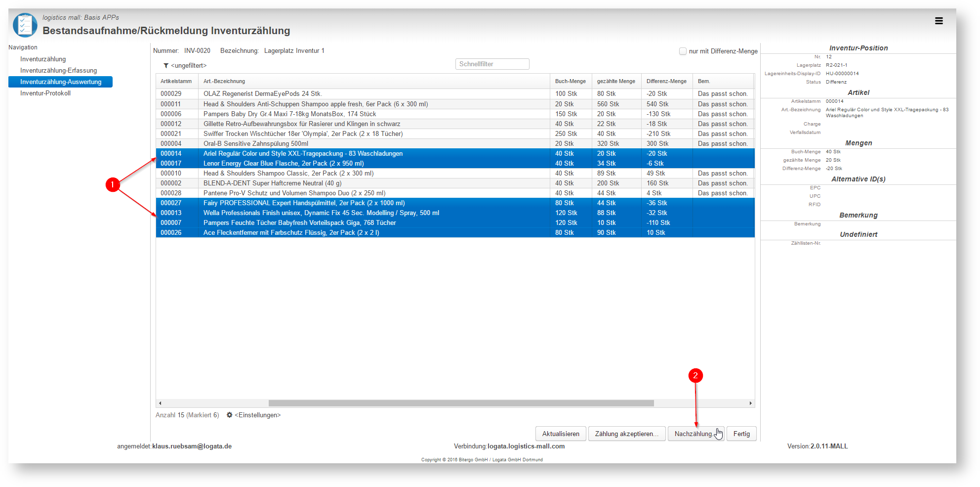Screen dimensions: 980x487
Task: Sort by Artikelstamm column header
Action: click(x=176, y=81)
